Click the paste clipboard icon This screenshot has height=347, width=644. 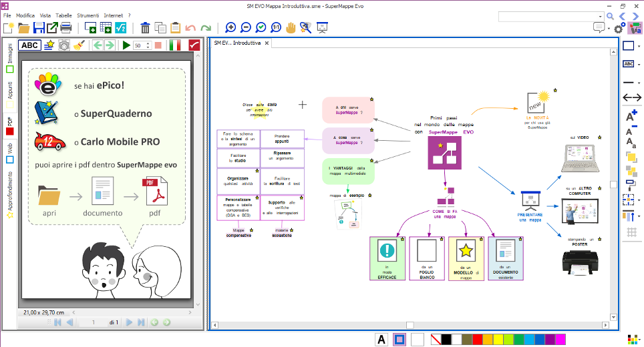point(176,28)
